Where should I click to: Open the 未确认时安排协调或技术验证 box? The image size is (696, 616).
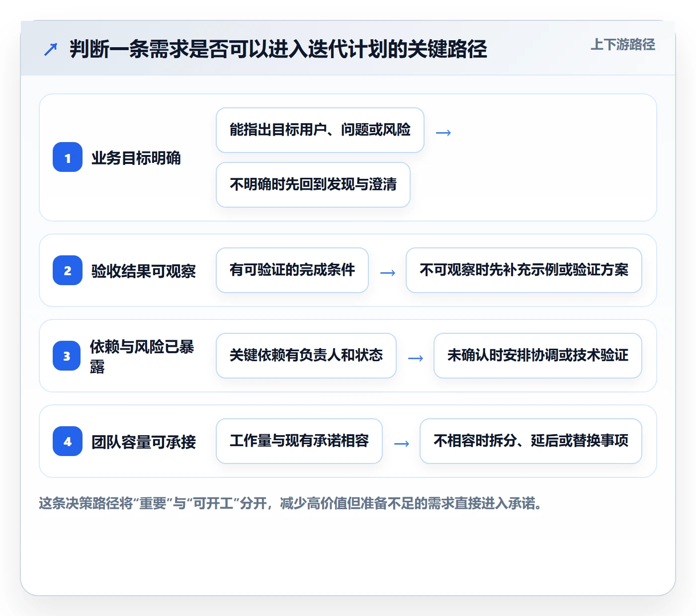(x=538, y=356)
